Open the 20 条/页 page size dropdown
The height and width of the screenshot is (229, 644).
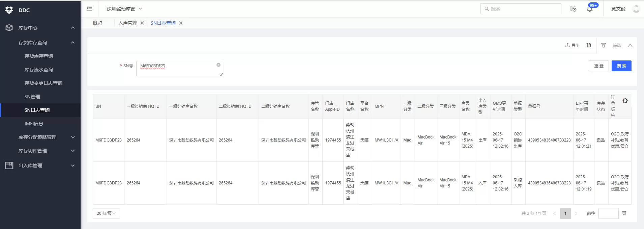pyautogui.click(x=106, y=213)
